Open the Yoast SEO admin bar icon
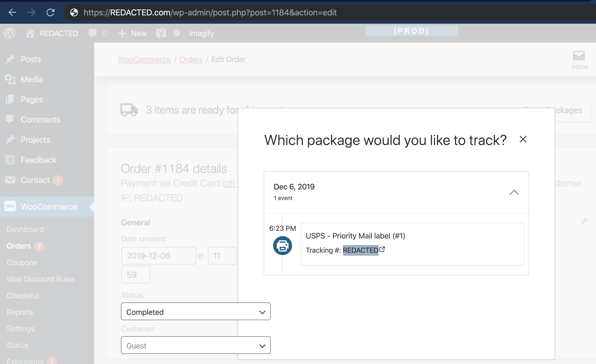Viewport: 596px width, 364px height. pos(161,33)
